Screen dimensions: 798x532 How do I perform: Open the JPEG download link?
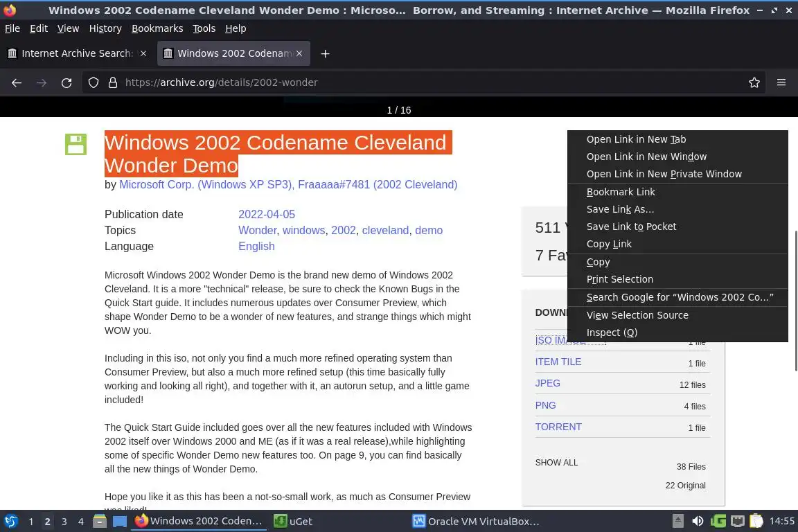548,383
